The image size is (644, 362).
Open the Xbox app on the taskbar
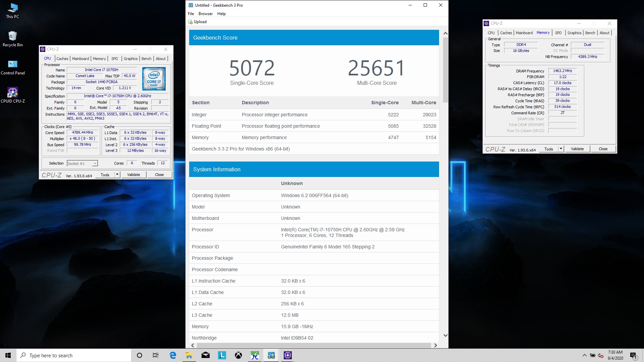[238, 355]
